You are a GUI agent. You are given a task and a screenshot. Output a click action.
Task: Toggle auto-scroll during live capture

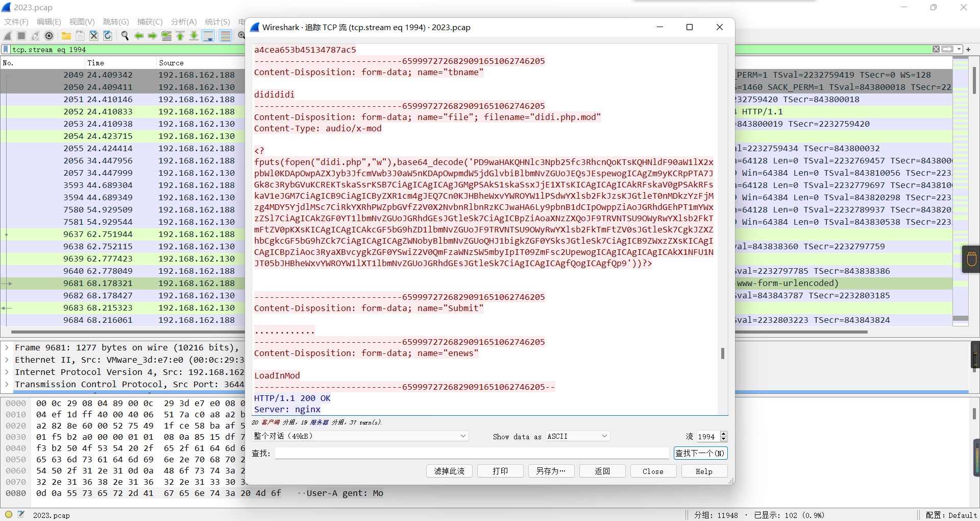(x=208, y=36)
